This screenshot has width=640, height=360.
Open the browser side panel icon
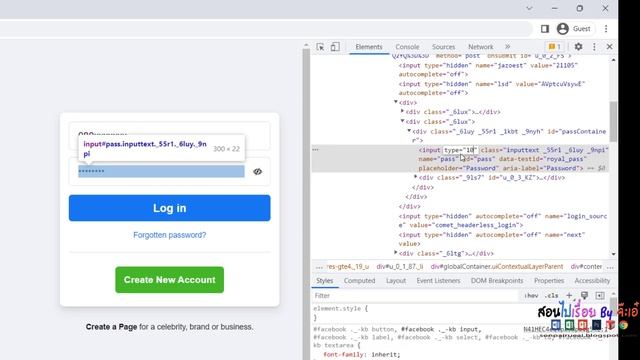pos(545,29)
